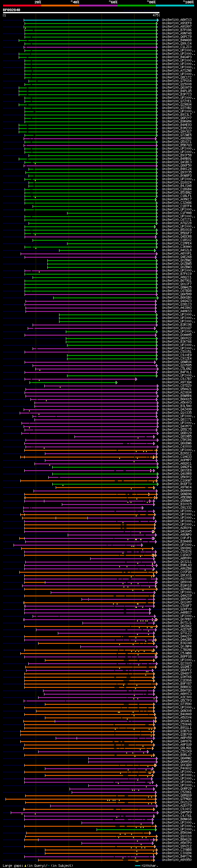Click the red 20% identity legend segment
Image resolution: width=197 pixels, height=868 pixels.
pyautogui.click(x=22, y=6)
